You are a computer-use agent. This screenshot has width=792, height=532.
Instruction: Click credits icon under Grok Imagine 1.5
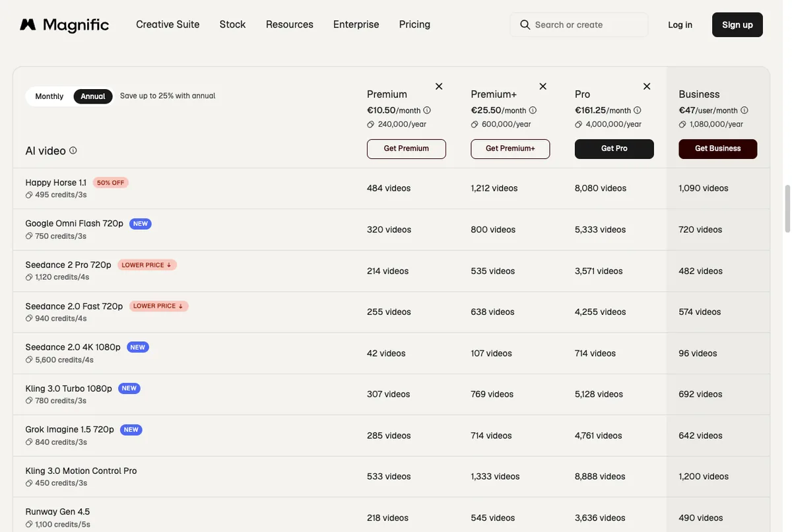pyautogui.click(x=29, y=442)
